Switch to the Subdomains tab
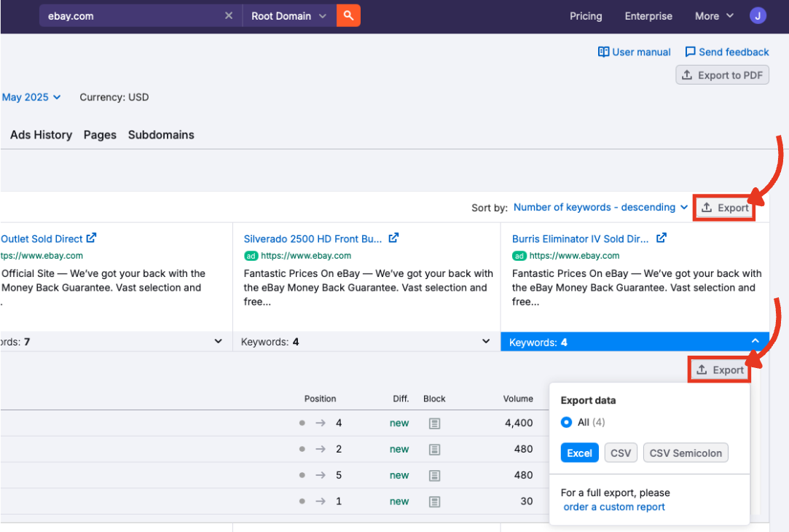Image resolution: width=789 pixels, height=532 pixels. (x=161, y=135)
